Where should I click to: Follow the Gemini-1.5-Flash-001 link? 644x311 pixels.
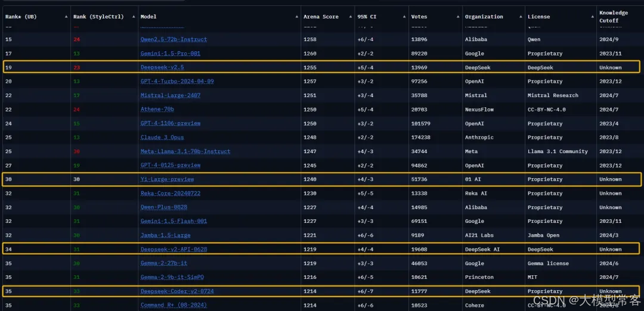tap(174, 221)
